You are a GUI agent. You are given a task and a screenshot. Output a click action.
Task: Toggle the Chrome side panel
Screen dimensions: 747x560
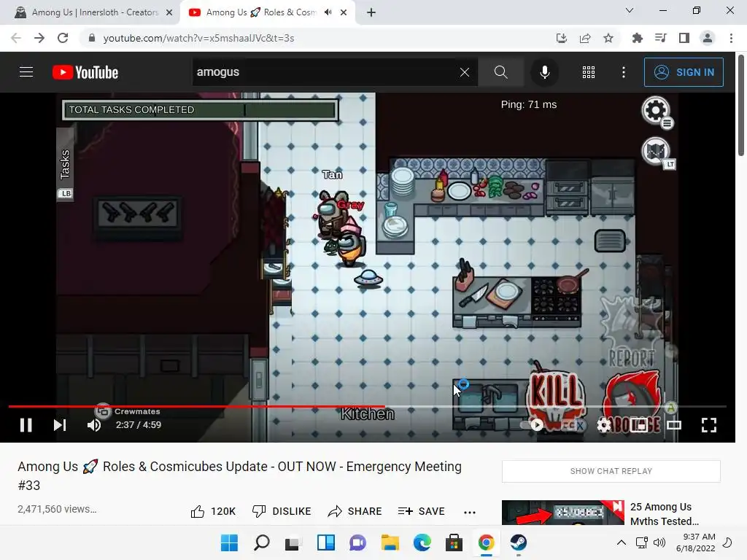684,38
